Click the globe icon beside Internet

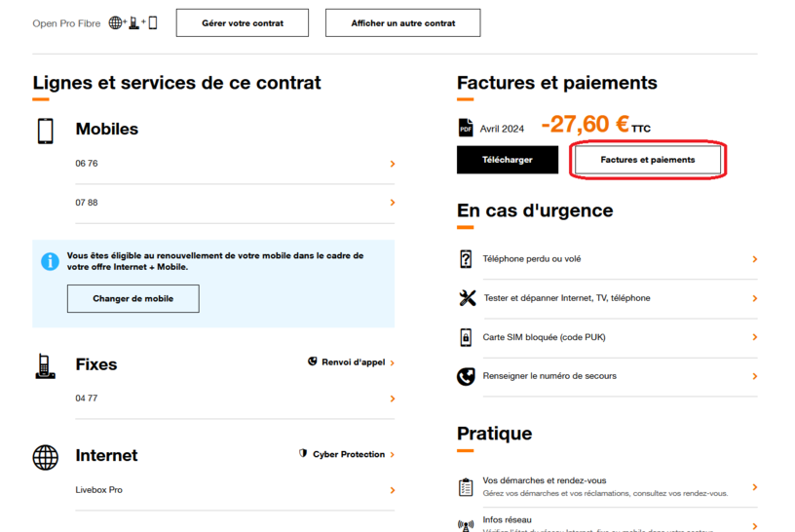[46, 457]
